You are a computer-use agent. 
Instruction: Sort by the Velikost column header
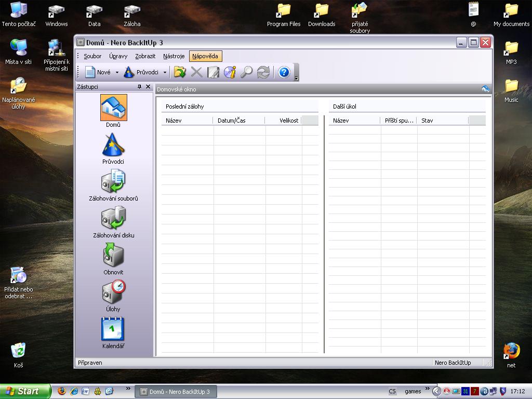[x=283, y=121]
